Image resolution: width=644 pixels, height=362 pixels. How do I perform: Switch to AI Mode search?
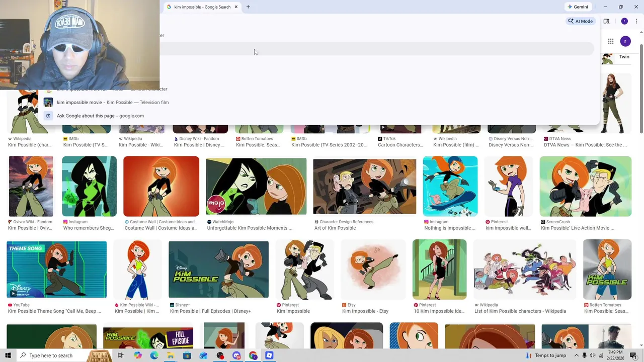coord(580,21)
